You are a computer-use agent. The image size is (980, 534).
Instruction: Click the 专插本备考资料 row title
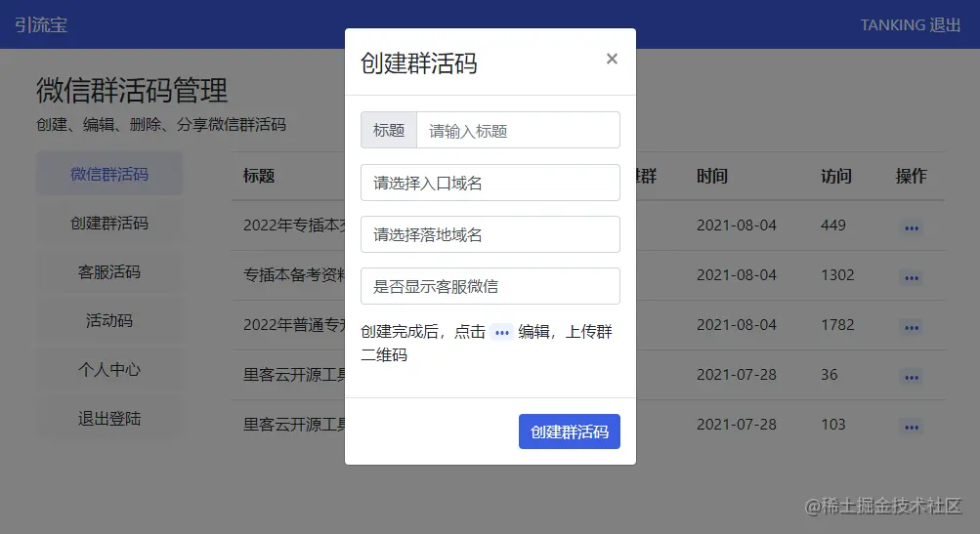pos(294,274)
